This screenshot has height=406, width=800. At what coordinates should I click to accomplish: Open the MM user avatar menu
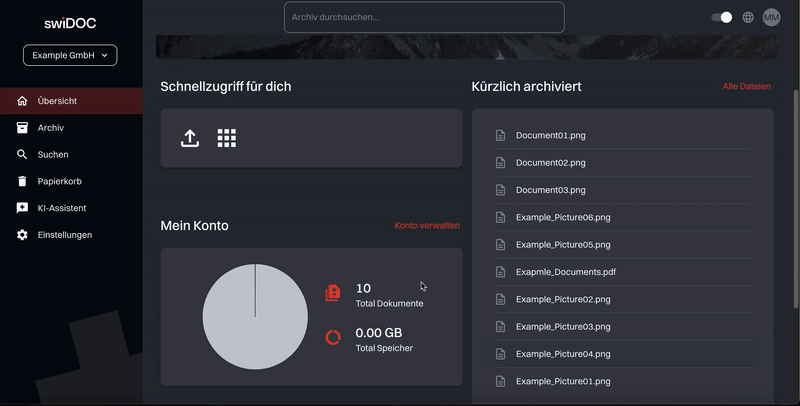[x=771, y=17]
